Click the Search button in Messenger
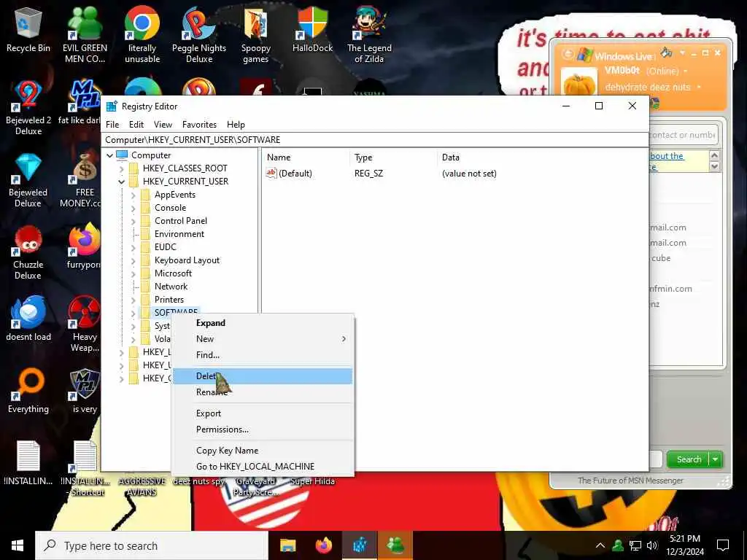Screen dimensions: 747x560 click(x=689, y=459)
